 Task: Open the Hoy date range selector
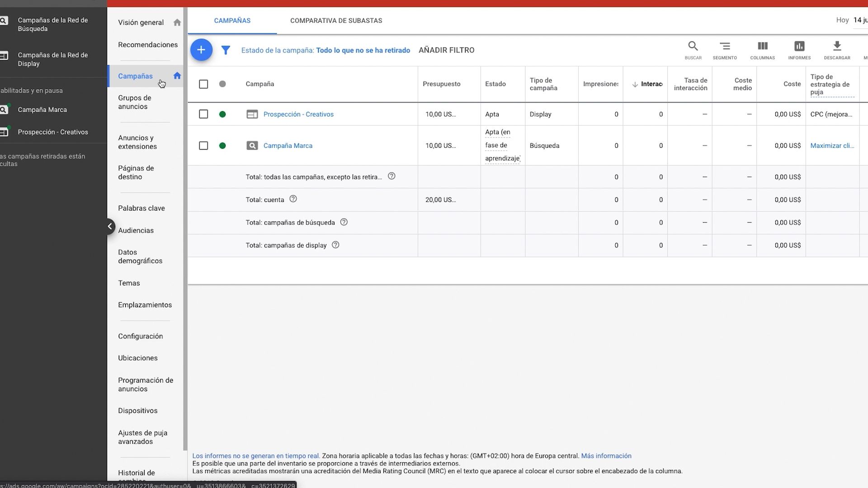click(852, 20)
